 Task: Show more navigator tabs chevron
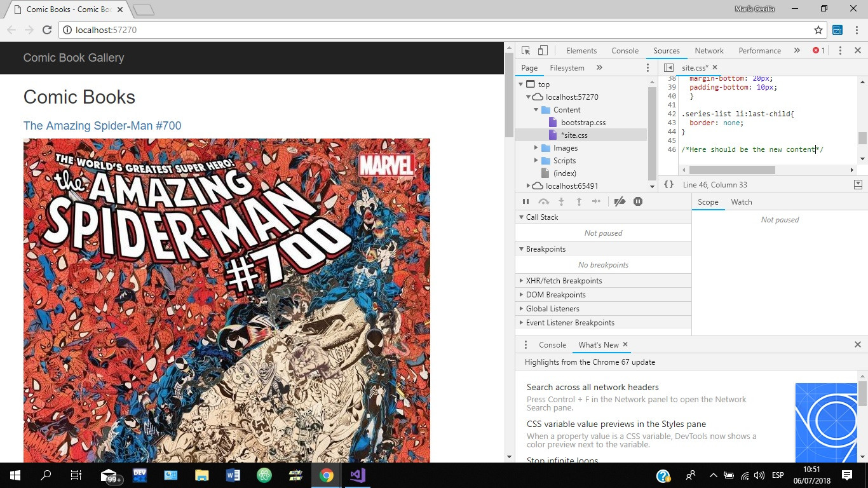pyautogui.click(x=599, y=68)
